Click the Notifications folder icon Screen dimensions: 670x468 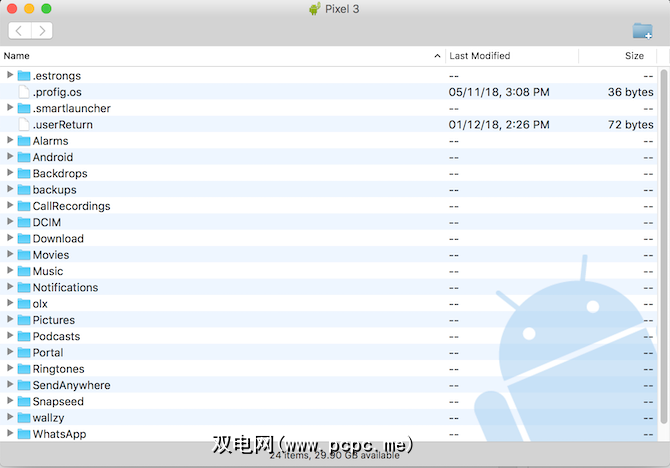pyautogui.click(x=24, y=288)
